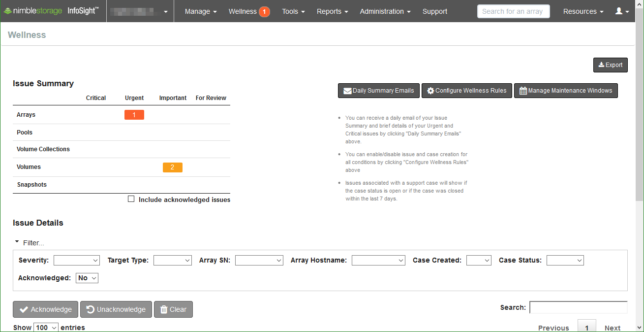Focus the Issue Details Search field
Image resolution: width=644 pixels, height=332 pixels.
click(579, 307)
